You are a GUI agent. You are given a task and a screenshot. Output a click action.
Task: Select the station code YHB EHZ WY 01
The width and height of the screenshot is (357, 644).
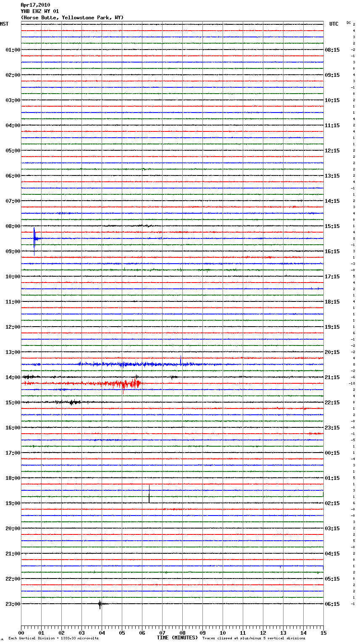40,11
